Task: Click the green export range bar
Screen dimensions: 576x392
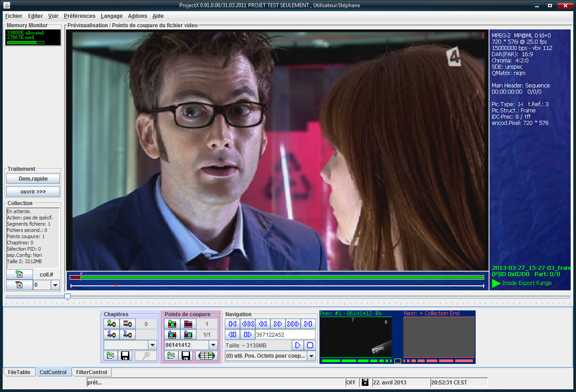Action: click(282, 277)
